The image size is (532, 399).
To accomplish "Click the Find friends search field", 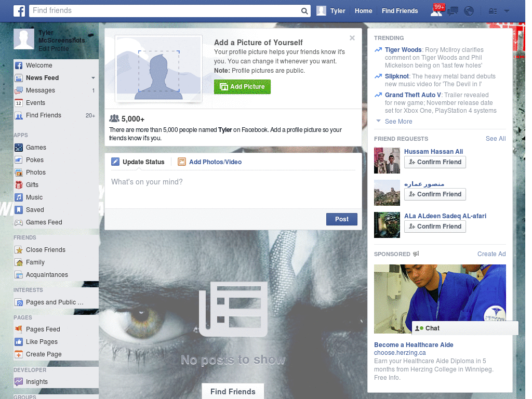I will point(165,11).
